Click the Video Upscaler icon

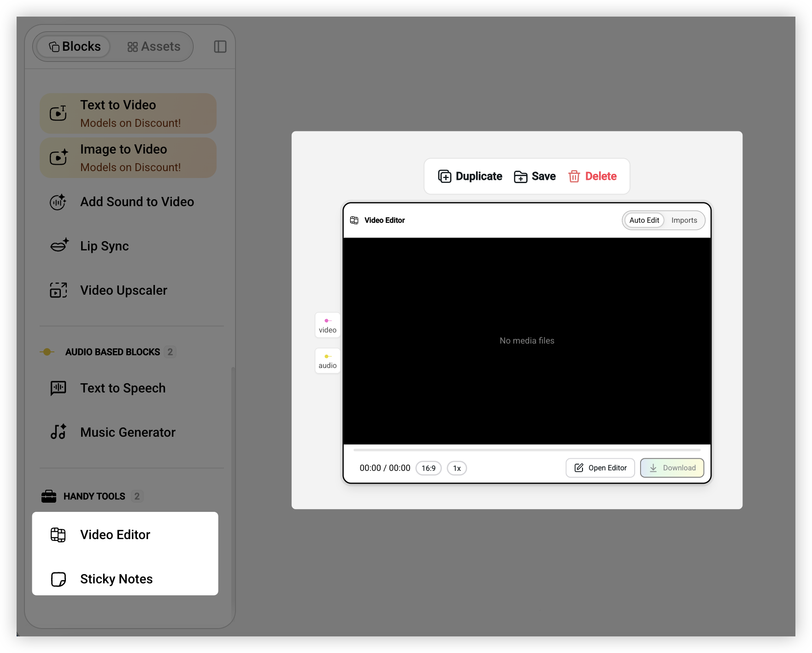(58, 290)
